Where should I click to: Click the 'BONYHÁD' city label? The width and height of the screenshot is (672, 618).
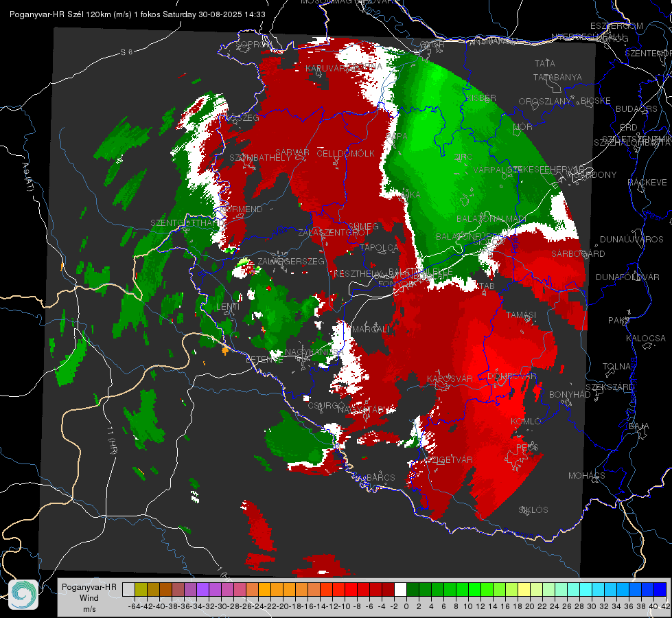point(570,395)
